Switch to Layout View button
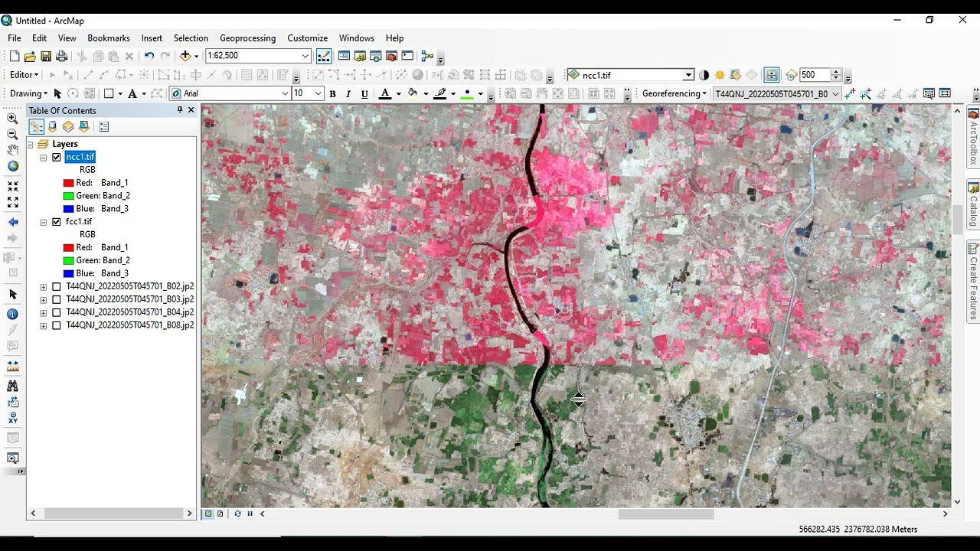This screenshot has height=551, width=980. [220, 514]
